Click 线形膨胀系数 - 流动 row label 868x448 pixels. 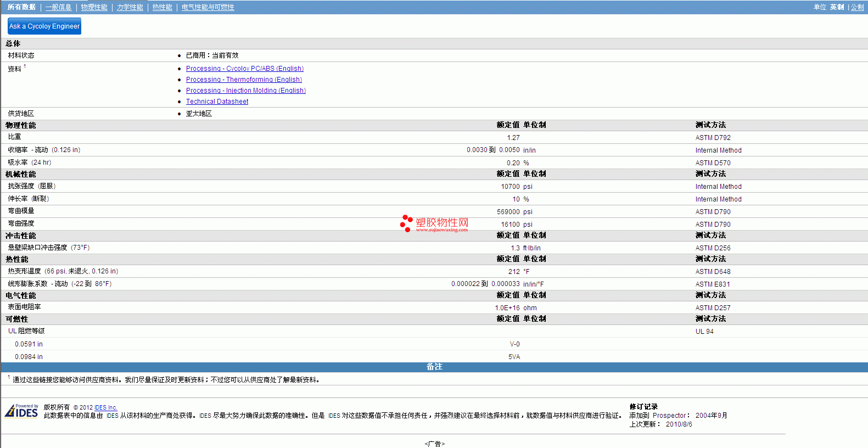point(60,284)
